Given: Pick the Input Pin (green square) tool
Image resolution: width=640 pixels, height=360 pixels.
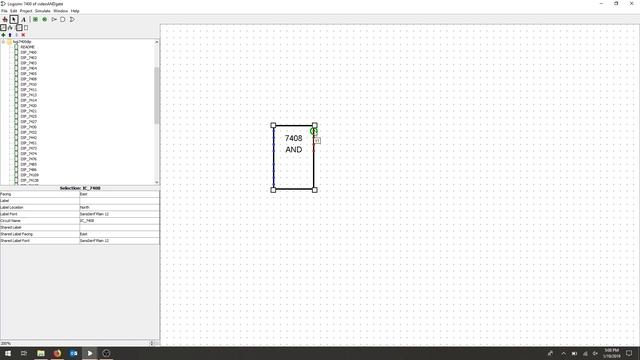Looking at the screenshot, I should click(x=36, y=19).
